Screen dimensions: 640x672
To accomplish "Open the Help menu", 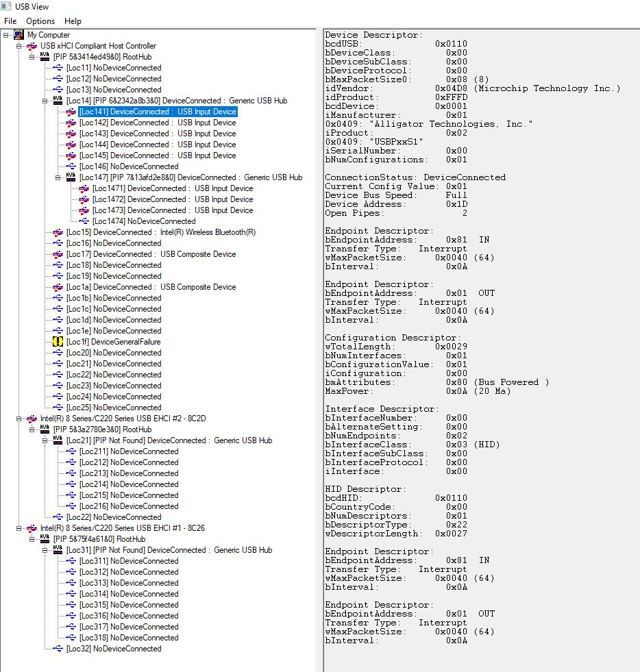I will (x=73, y=21).
